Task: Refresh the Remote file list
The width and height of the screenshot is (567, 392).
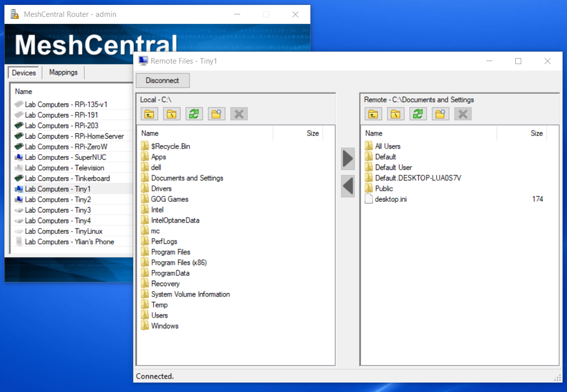Action: pos(418,114)
